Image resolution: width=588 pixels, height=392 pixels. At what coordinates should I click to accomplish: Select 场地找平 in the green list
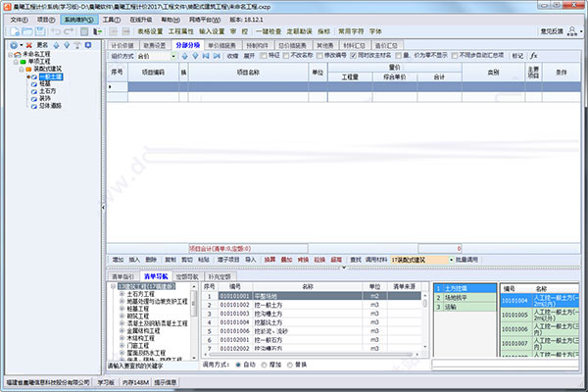(x=465, y=298)
